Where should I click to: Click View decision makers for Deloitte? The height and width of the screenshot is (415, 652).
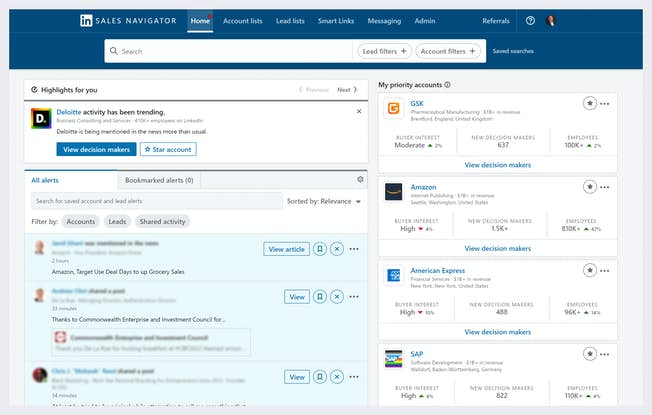click(97, 149)
